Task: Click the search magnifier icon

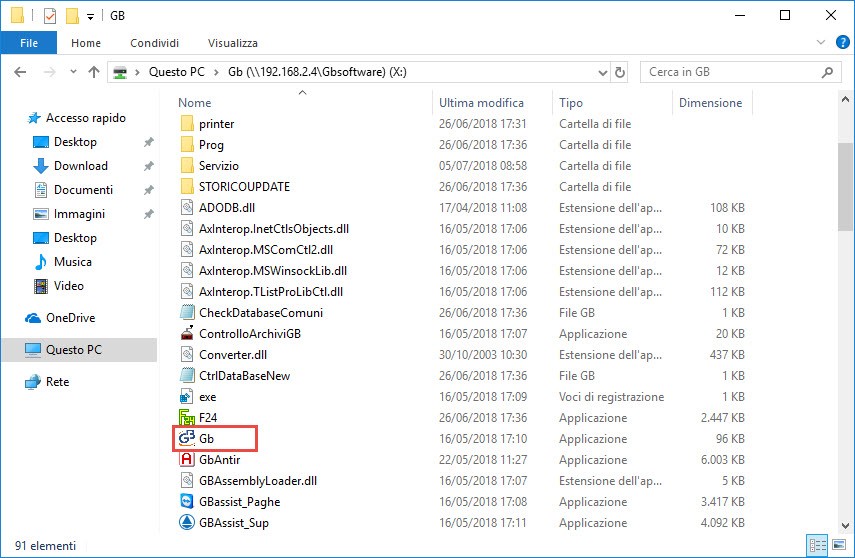Action: click(x=827, y=72)
